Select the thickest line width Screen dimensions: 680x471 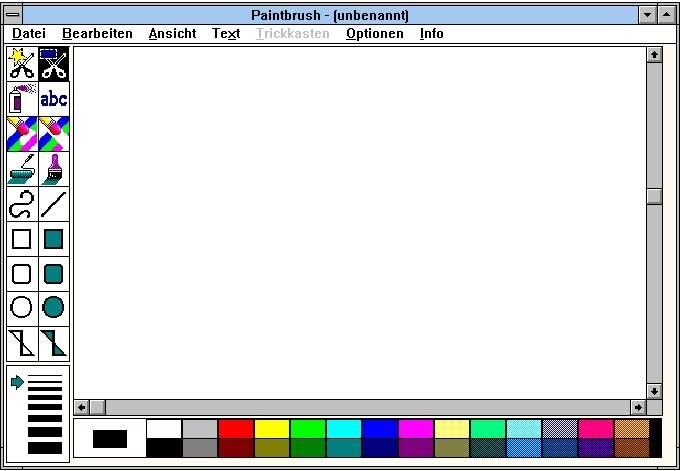45,448
